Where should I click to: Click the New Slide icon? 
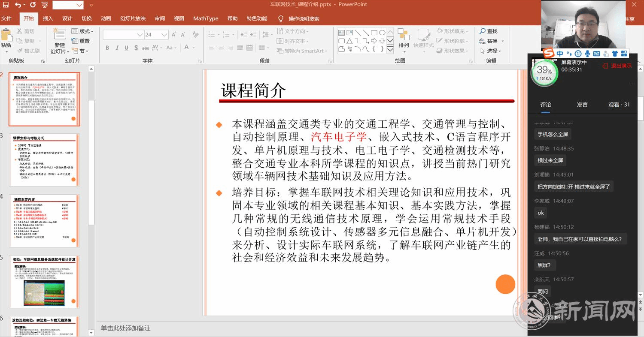60,35
